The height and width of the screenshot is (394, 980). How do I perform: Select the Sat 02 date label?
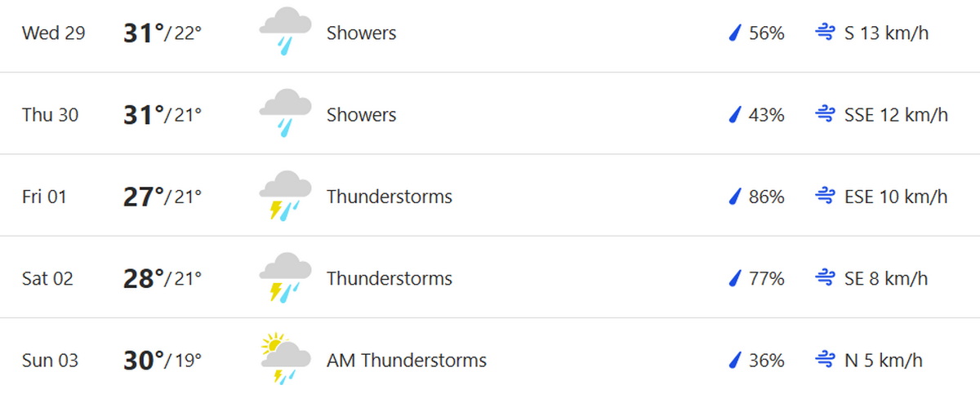(x=47, y=278)
